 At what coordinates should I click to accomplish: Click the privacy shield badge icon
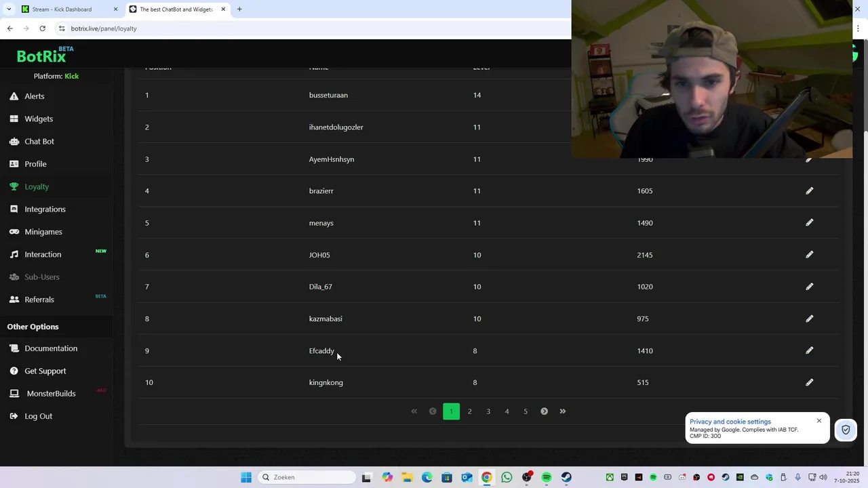846,430
